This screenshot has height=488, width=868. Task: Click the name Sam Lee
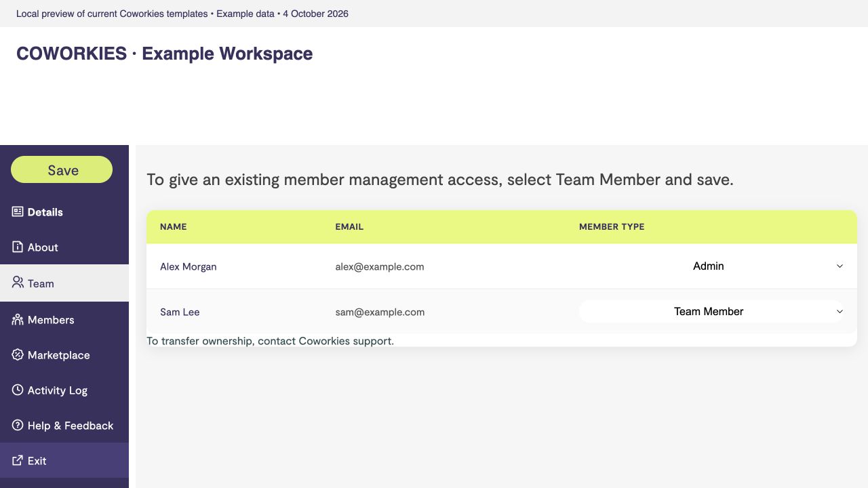click(180, 312)
